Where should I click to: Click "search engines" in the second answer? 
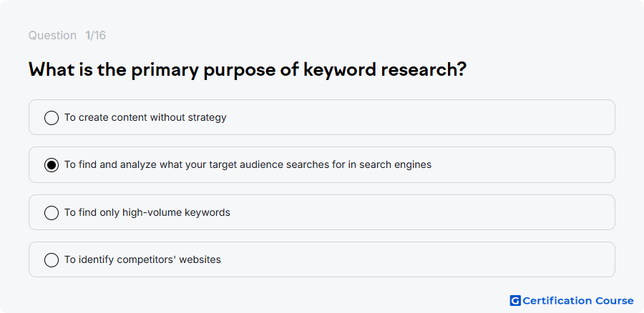(395, 164)
